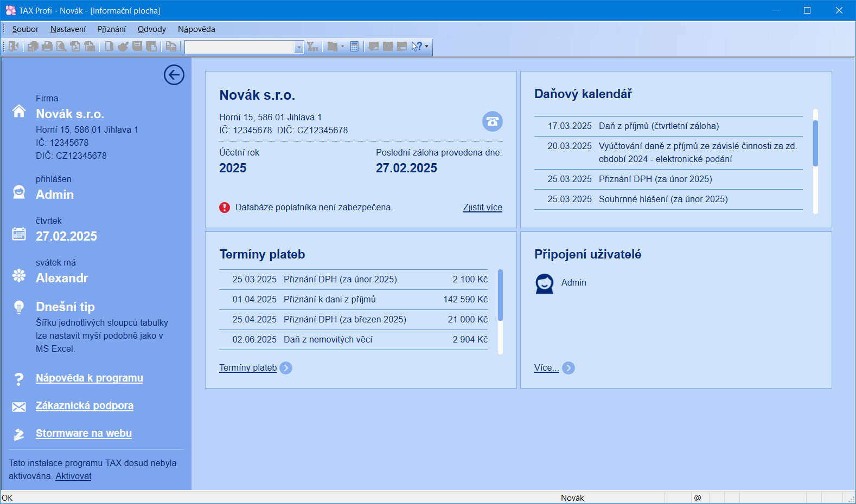Click the funnel filter icon in the toolbar

pyautogui.click(x=312, y=47)
